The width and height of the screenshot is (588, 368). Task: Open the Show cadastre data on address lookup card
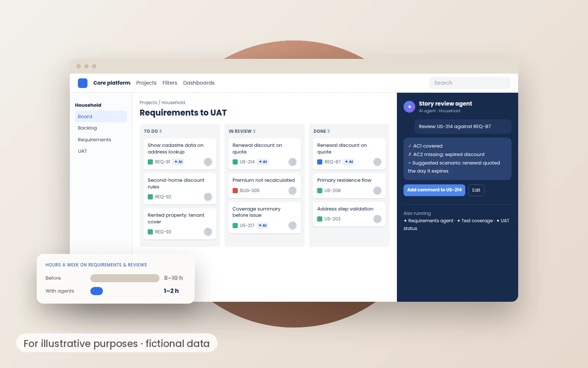click(180, 154)
